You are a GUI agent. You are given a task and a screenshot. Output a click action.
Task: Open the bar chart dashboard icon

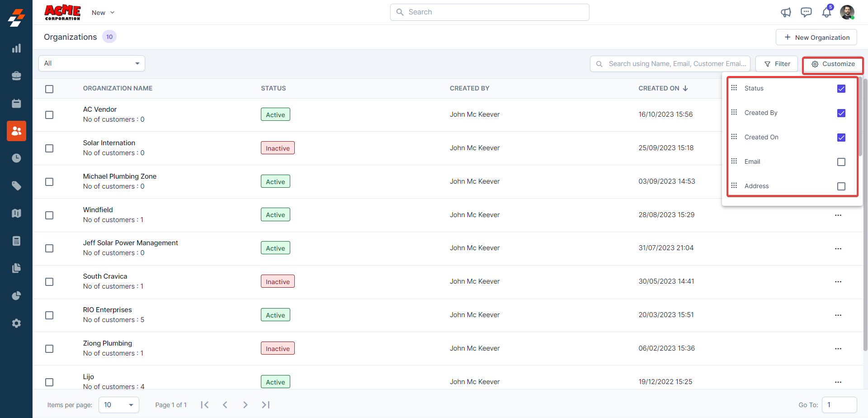tap(16, 48)
